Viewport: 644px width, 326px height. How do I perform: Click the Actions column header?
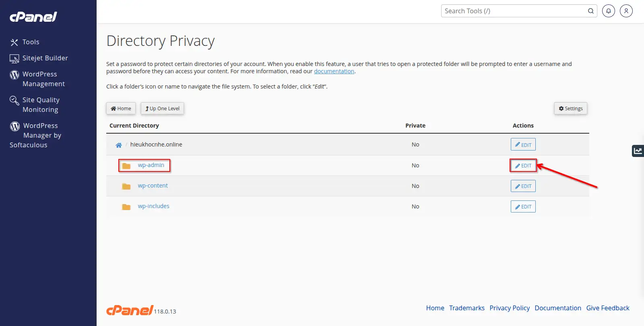point(523,126)
